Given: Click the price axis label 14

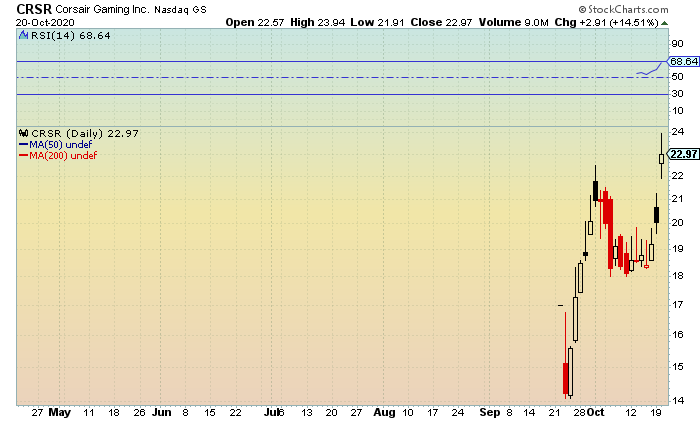Looking at the screenshot, I should point(678,400).
